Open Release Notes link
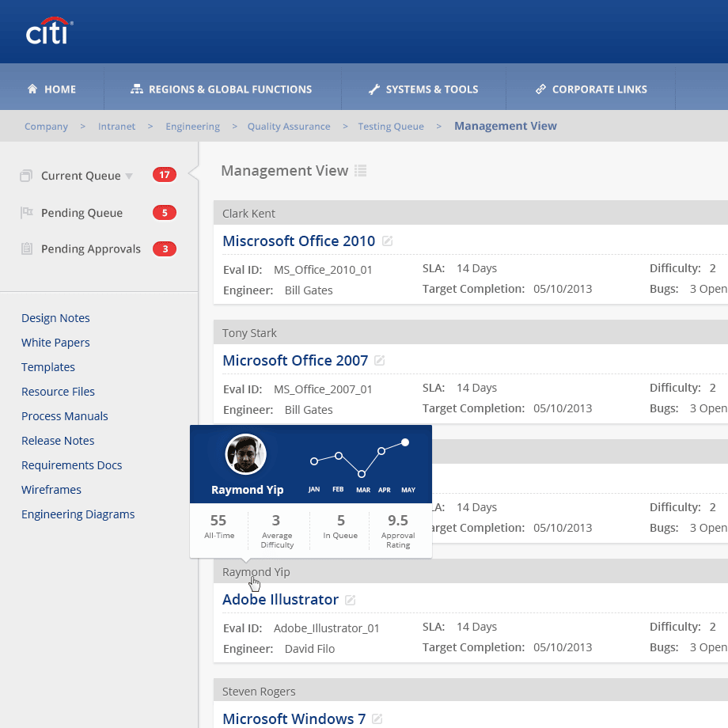This screenshot has height=728, width=728. 58,441
